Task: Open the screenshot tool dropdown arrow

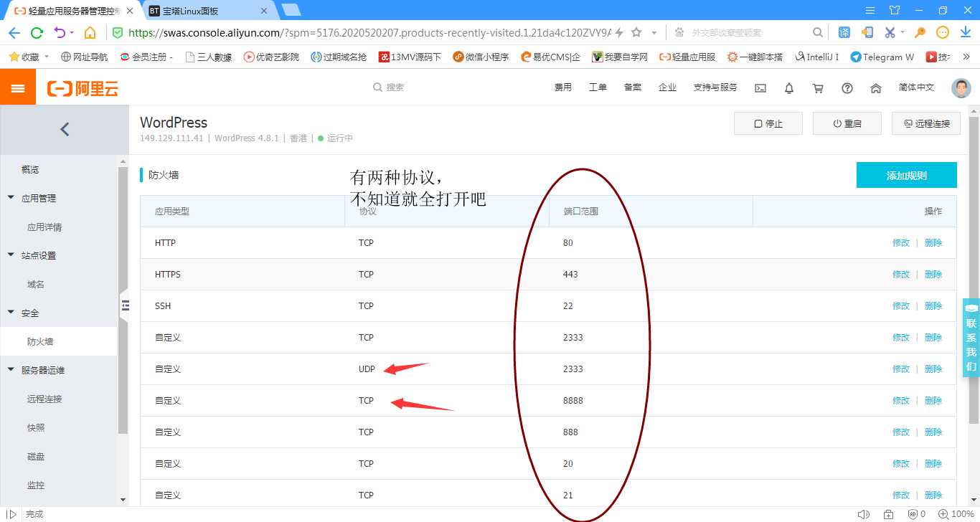Action: click(x=903, y=33)
